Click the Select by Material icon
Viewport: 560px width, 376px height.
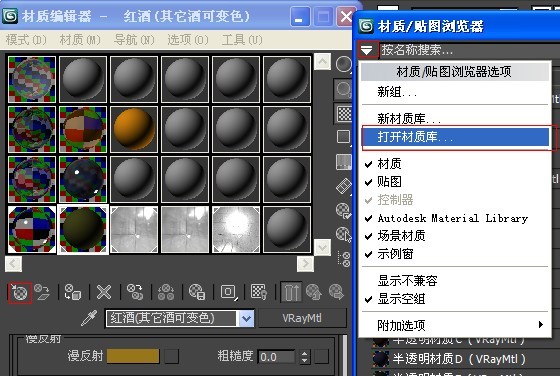[344, 235]
